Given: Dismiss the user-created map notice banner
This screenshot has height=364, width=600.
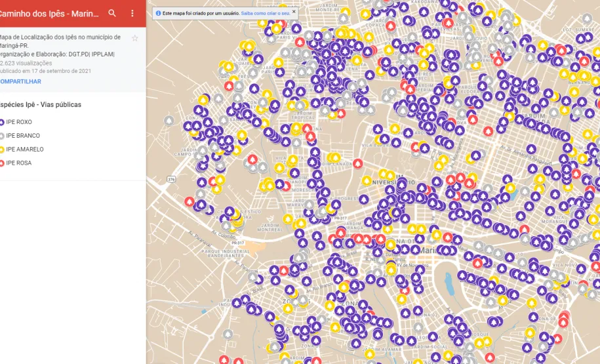Looking at the screenshot, I should (294, 12).
